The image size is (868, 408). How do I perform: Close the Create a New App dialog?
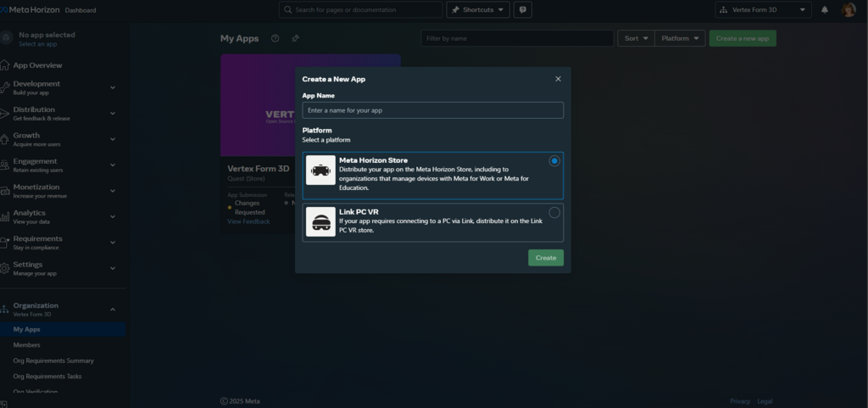558,79
